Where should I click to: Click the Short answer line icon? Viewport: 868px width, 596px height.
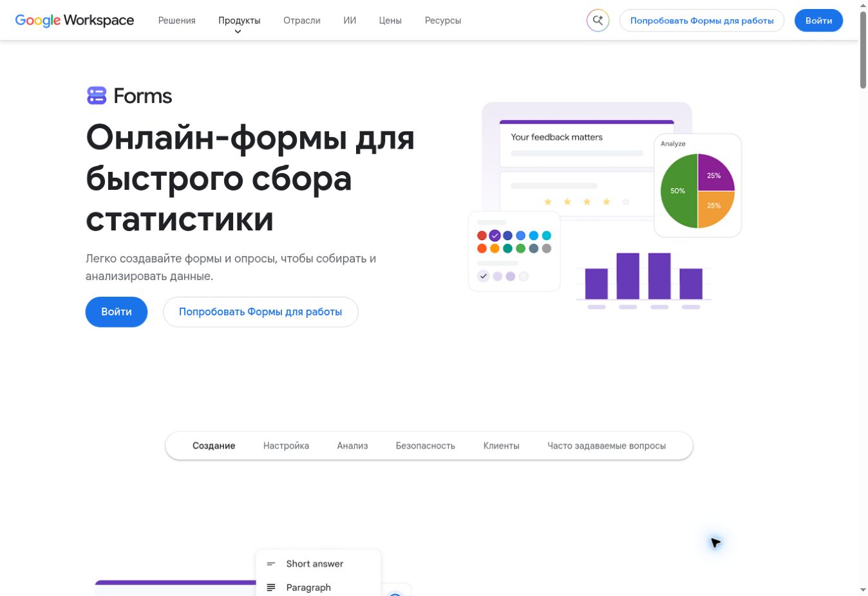[271, 564]
